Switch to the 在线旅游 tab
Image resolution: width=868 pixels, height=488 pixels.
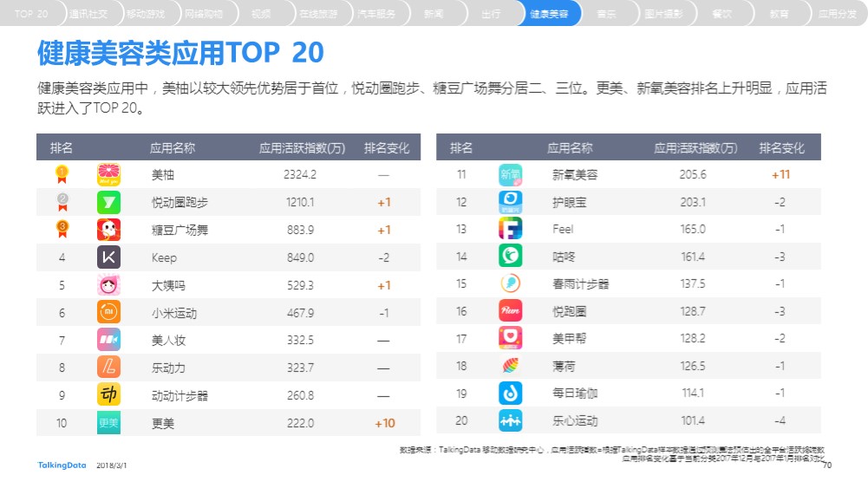(319, 13)
